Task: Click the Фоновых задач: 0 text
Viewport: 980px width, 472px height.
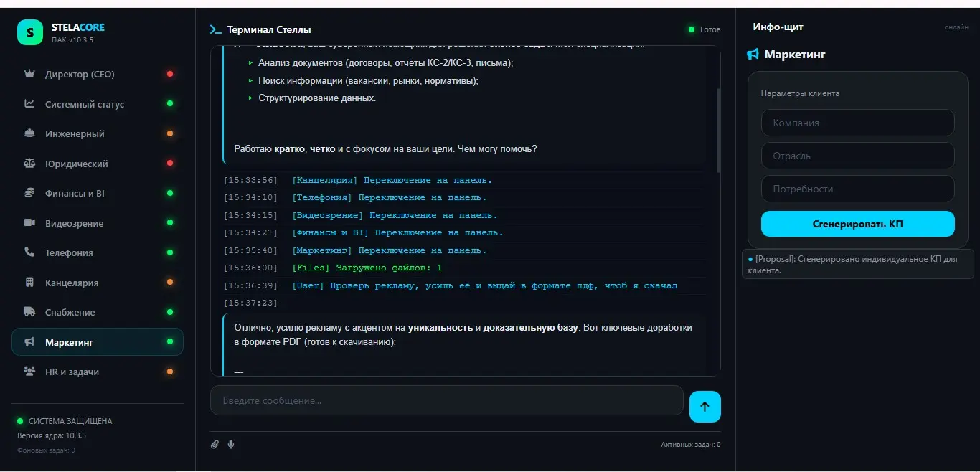Action: [46, 450]
